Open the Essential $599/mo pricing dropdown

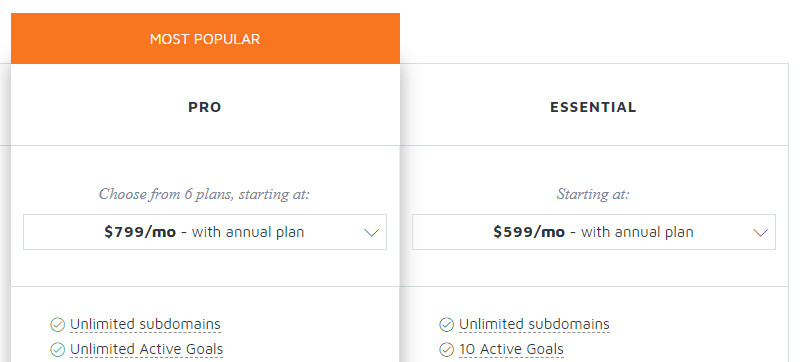(594, 232)
